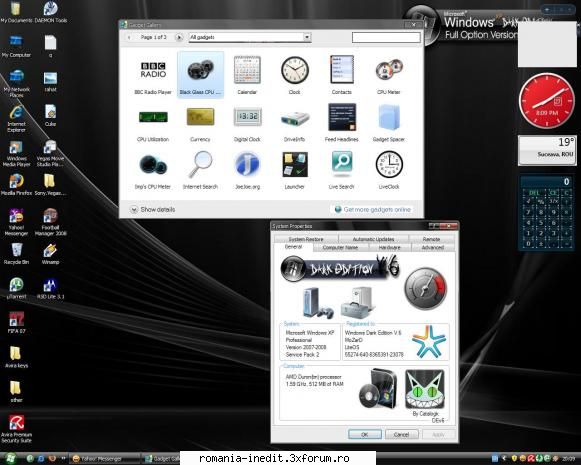Image resolution: width=581 pixels, height=465 pixels.
Task: Open the RSD Lite 3.1 shortcut
Action: tap(50, 288)
